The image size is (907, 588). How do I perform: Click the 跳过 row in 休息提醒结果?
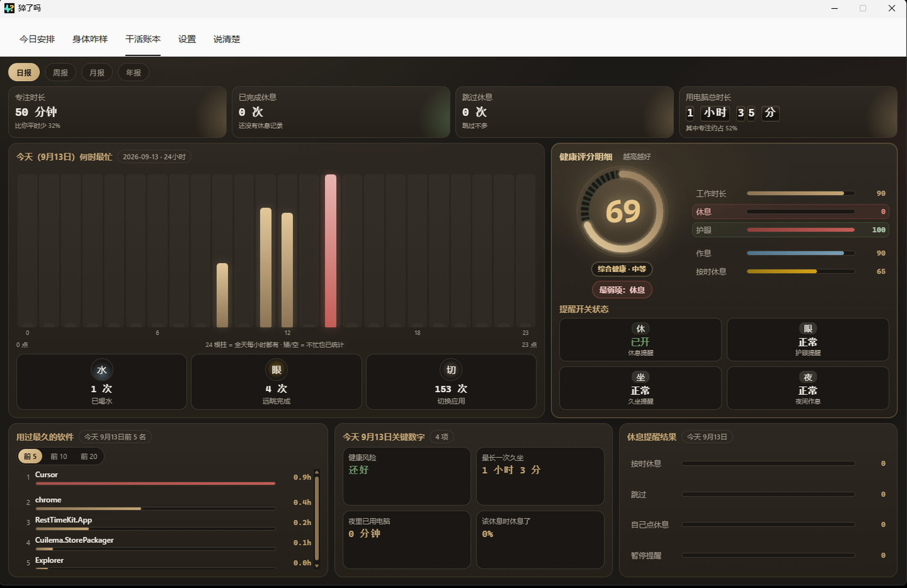[758, 494]
